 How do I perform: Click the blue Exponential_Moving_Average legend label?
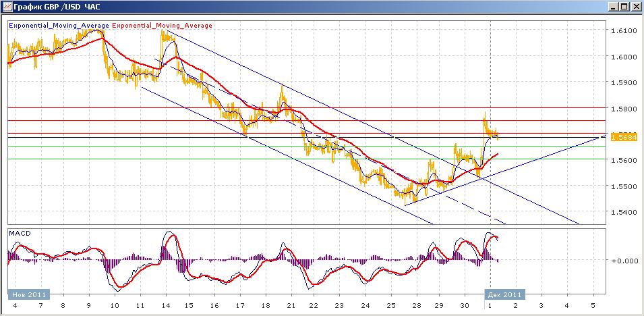coord(59,26)
